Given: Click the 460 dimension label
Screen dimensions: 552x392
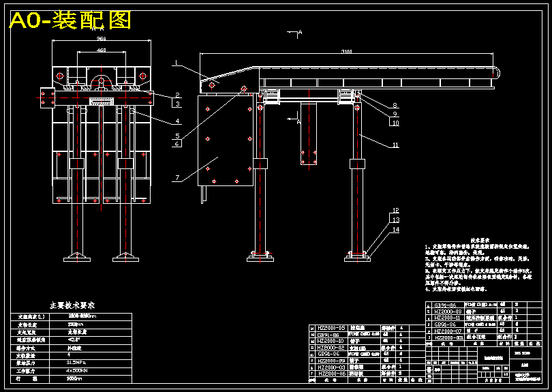Looking at the screenshot, I should (x=102, y=50).
